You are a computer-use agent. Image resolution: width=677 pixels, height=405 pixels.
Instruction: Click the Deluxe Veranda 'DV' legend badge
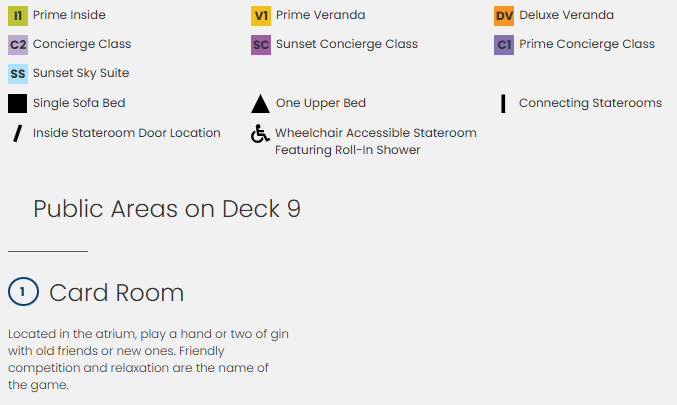(504, 16)
